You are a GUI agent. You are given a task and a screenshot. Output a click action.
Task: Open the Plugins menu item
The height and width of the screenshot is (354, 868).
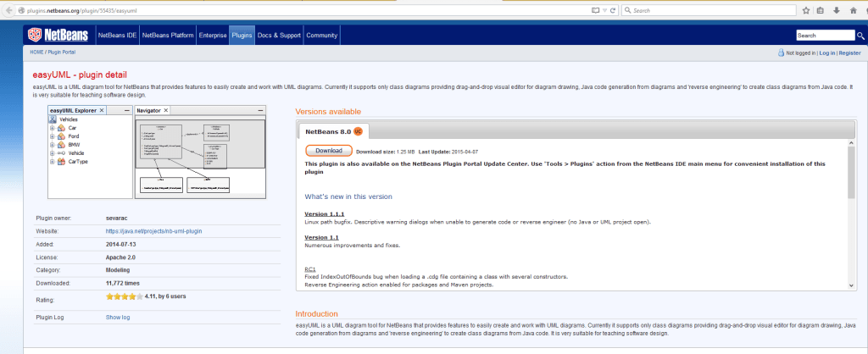(x=242, y=36)
